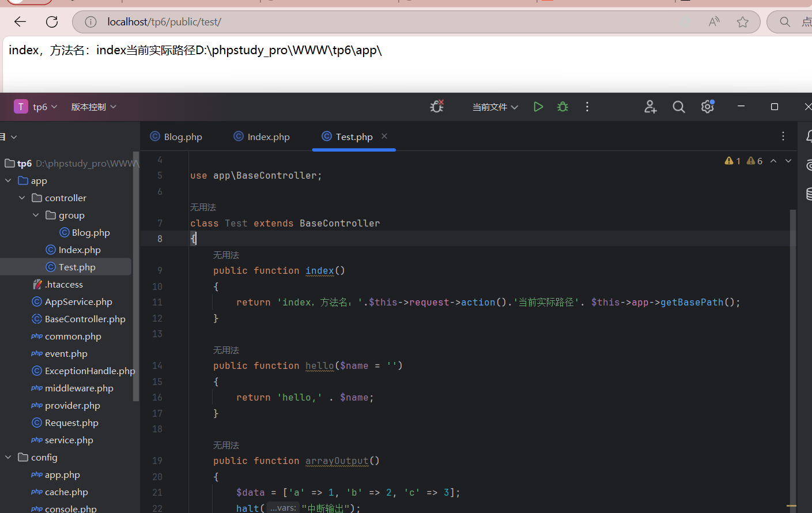Collapse the controller folder in project tree

[x=22, y=198]
